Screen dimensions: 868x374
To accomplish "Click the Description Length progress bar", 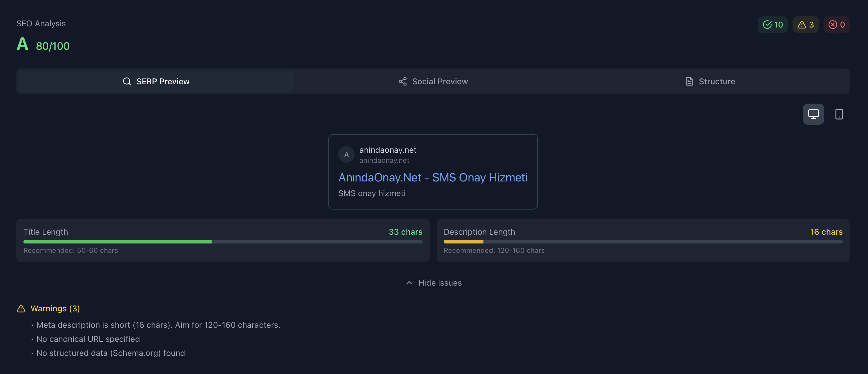I will [643, 242].
